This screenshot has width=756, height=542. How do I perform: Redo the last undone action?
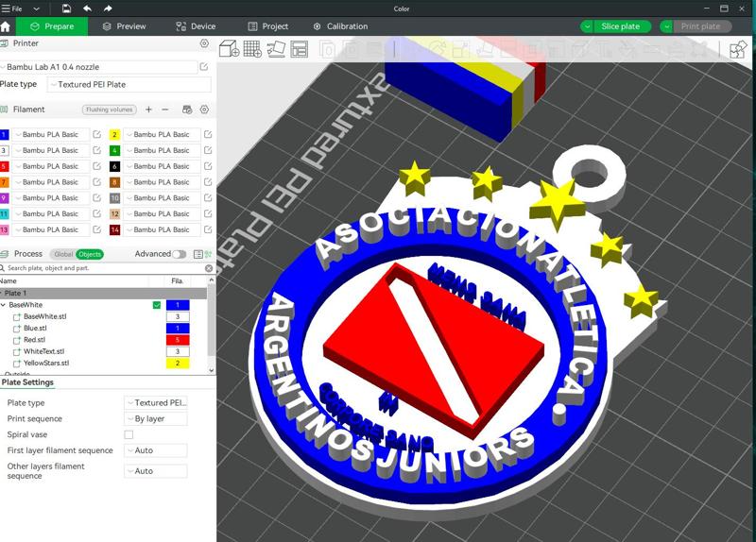coord(108,8)
